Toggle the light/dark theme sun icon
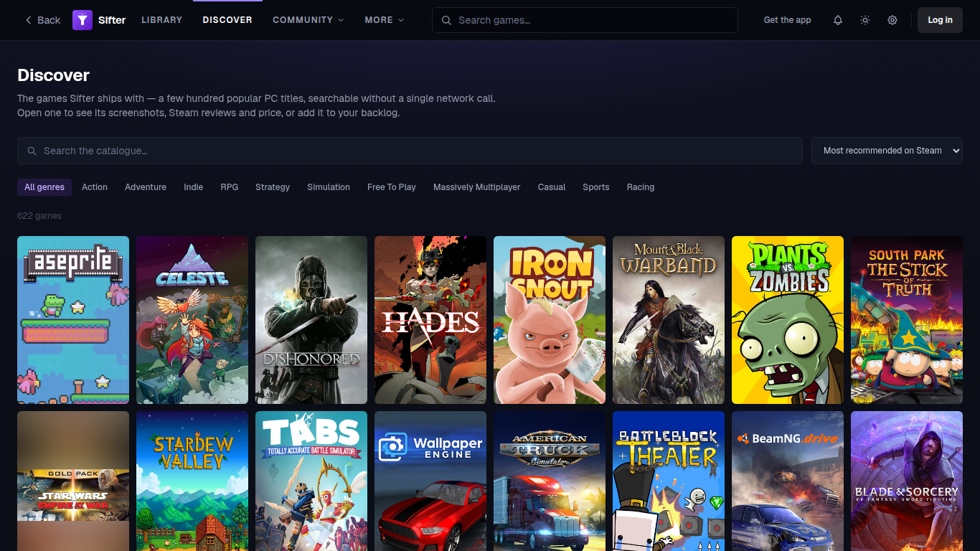The width and height of the screenshot is (980, 551). (x=865, y=20)
